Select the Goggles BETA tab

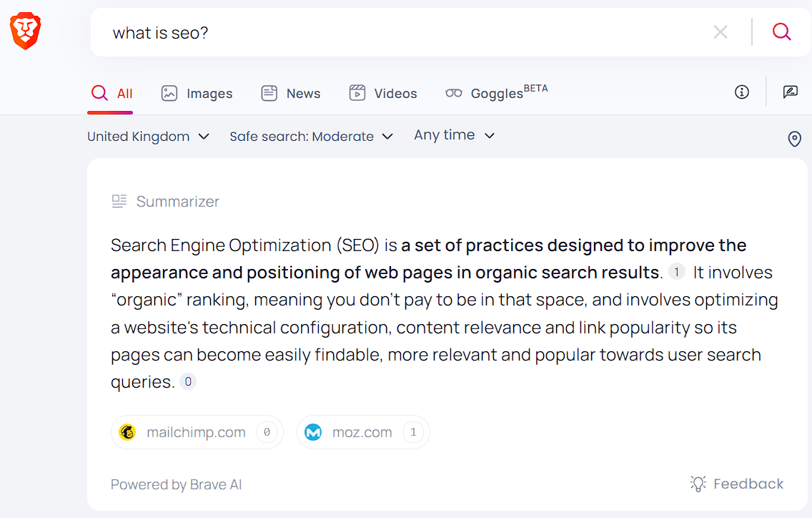tap(496, 93)
